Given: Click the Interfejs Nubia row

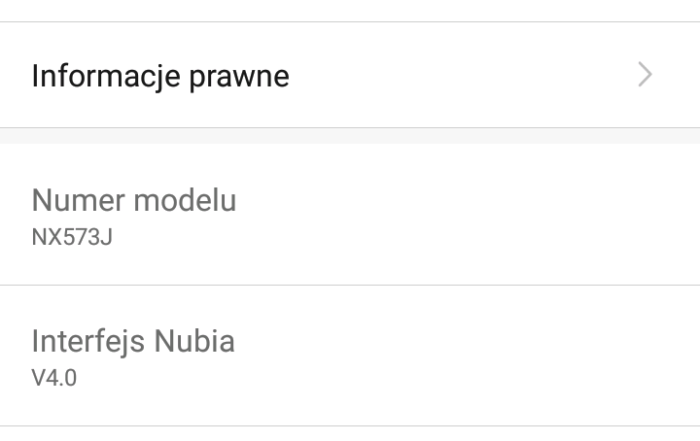Looking at the screenshot, I should click(x=350, y=357).
